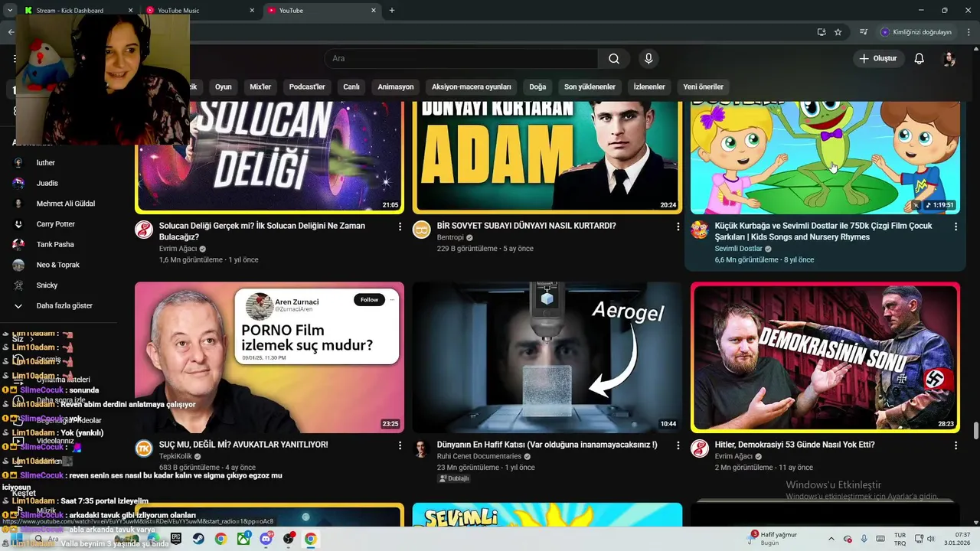Select the İzlenenler filter chip
The height and width of the screenshot is (551, 980).
(x=649, y=86)
